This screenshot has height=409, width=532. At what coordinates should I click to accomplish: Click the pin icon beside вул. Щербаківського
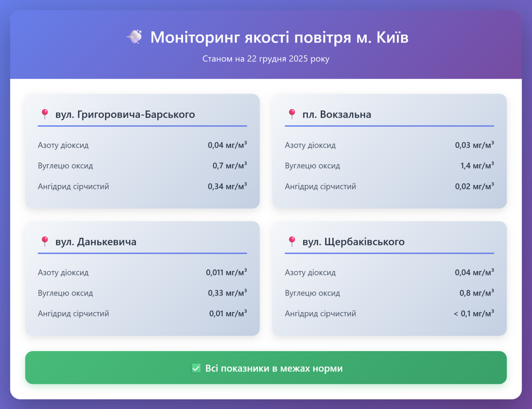[292, 241]
